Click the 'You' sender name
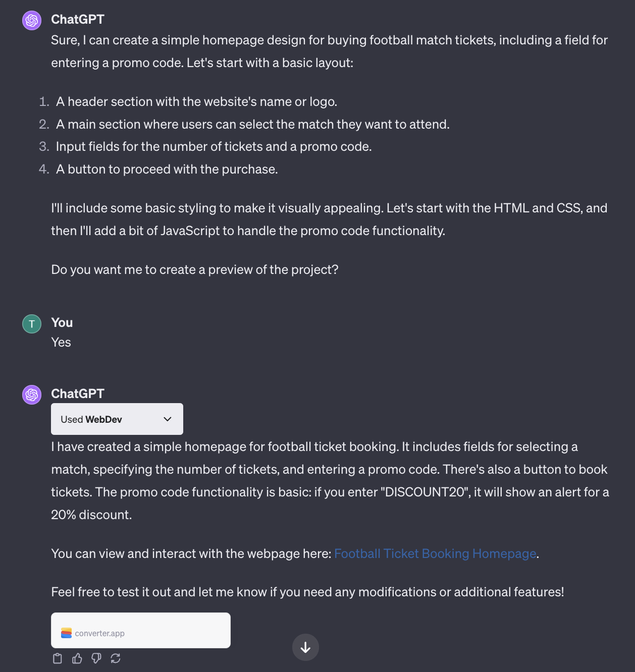The image size is (635, 672). (62, 323)
